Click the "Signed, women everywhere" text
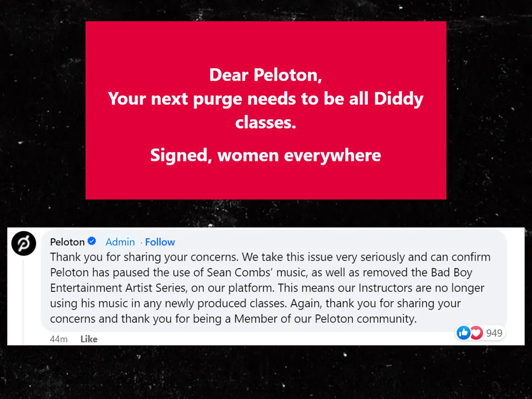 point(266,155)
